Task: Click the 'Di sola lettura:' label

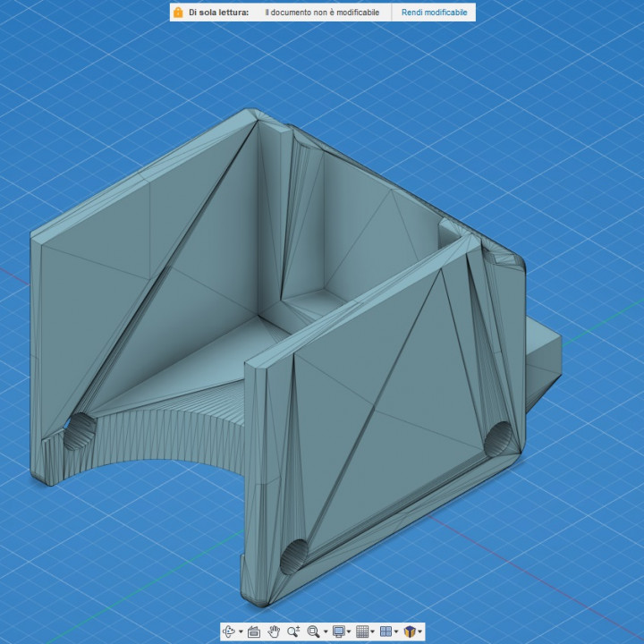Action: [218, 13]
